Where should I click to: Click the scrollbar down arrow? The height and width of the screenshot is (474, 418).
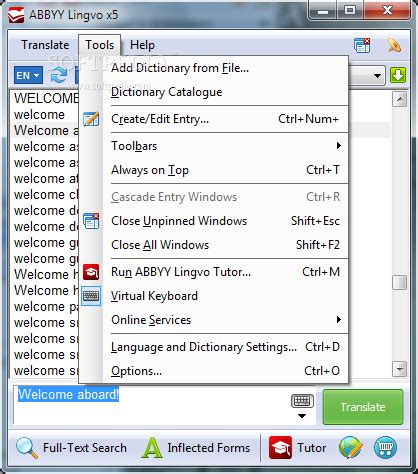coord(400,369)
